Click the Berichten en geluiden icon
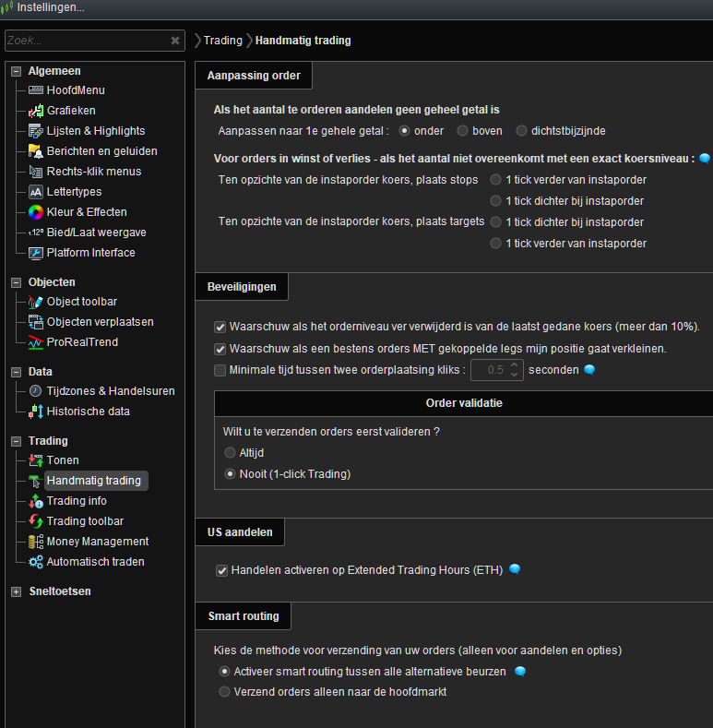 36,151
